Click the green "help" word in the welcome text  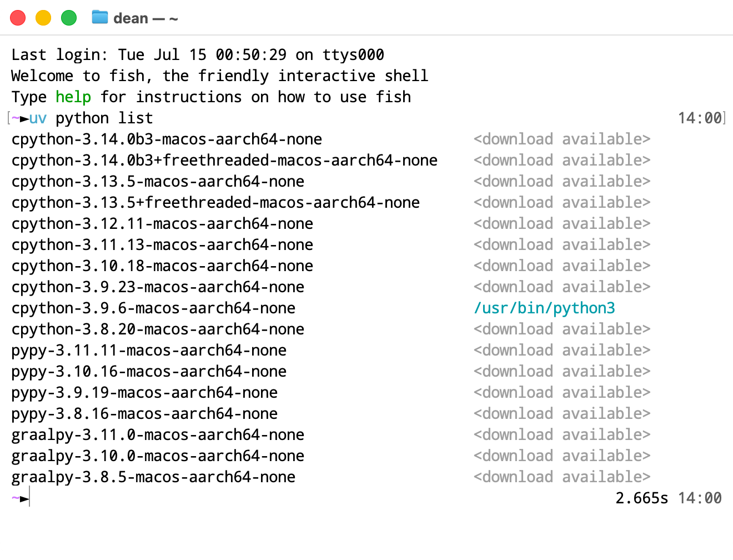[73, 97]
